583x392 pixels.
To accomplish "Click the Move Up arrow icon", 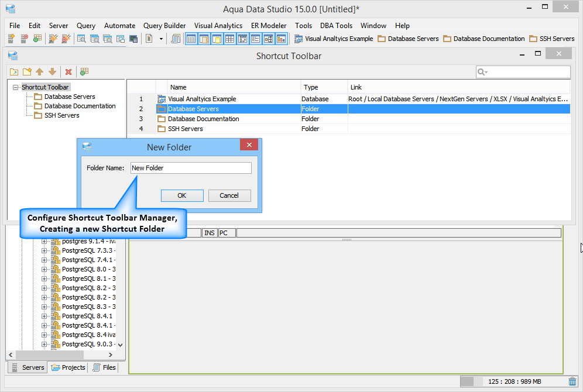I will coord(39,72).
